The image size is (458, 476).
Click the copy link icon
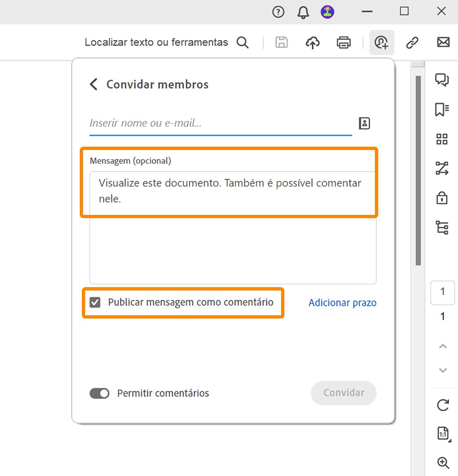412,43
